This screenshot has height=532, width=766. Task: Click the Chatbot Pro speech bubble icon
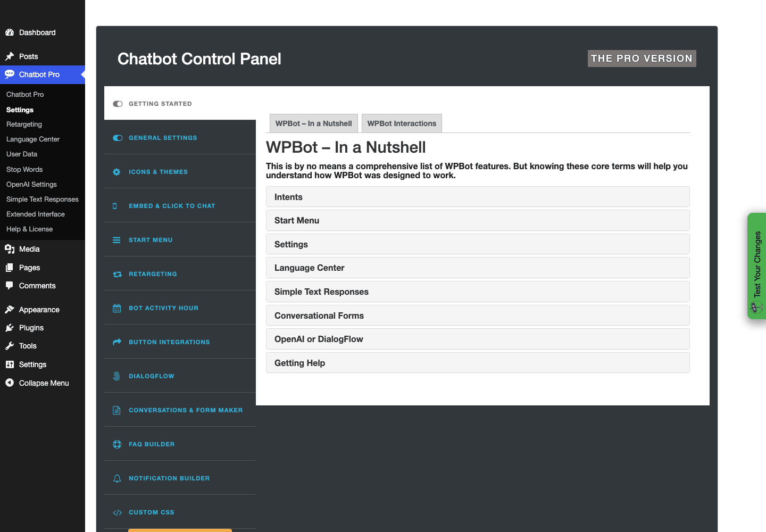pyautogui.click(x=10, y=74)
